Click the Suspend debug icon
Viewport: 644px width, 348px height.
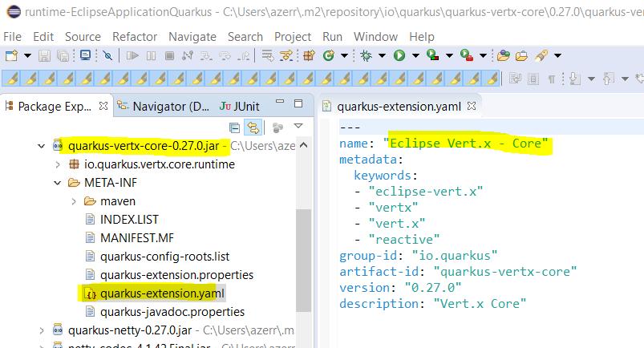(151, 55)
